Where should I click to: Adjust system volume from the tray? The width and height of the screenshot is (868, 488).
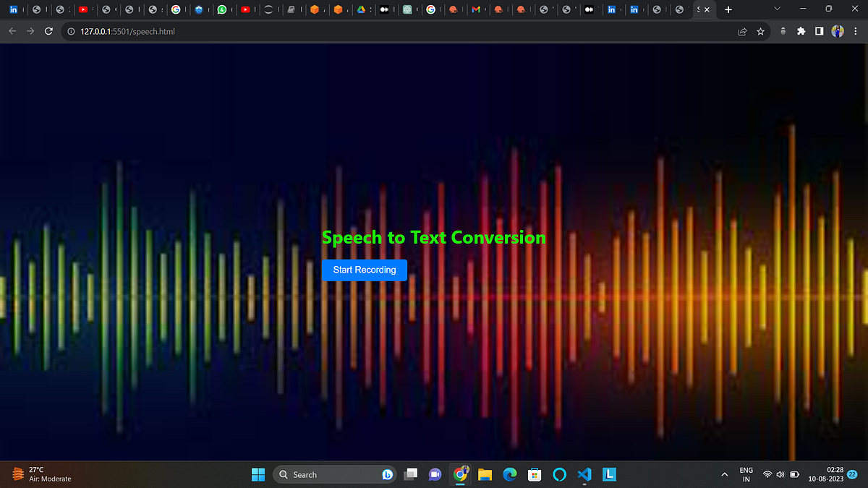[780, 474]
